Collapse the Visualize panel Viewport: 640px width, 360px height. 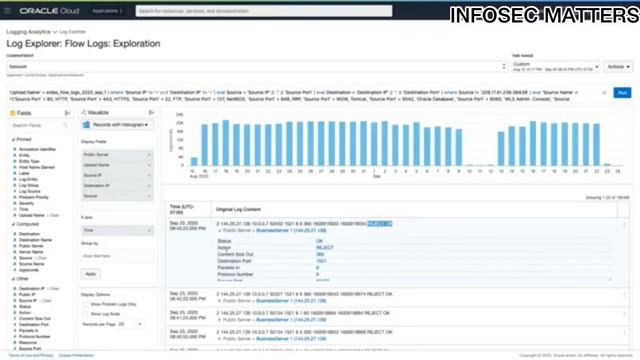151,112
